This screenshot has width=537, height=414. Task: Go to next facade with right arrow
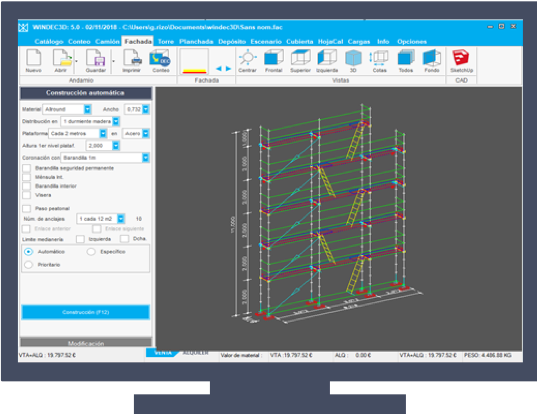(228, 69)
